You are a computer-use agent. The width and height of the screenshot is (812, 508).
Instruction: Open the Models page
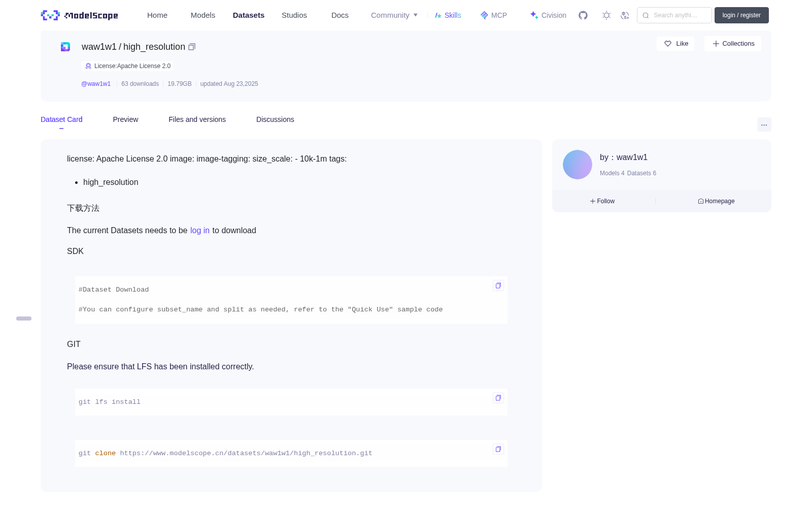point(203,15)
